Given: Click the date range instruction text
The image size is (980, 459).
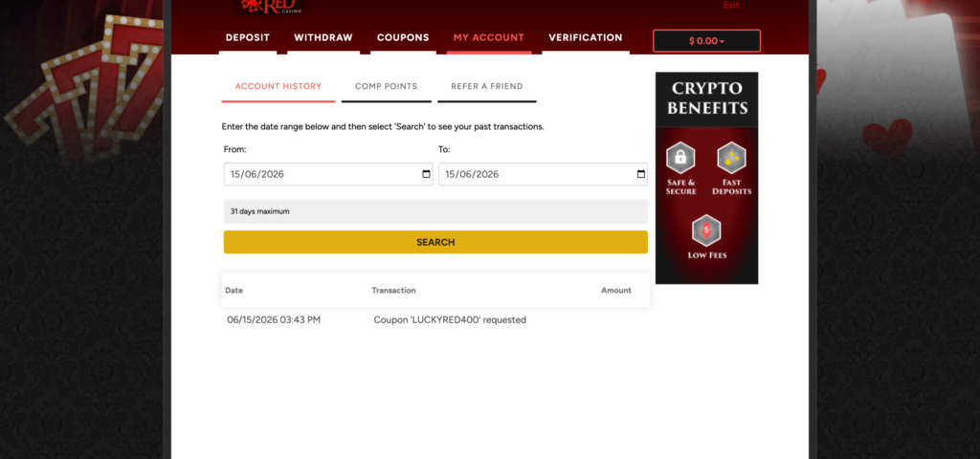Looking at the screenshot, I should 383,127.
